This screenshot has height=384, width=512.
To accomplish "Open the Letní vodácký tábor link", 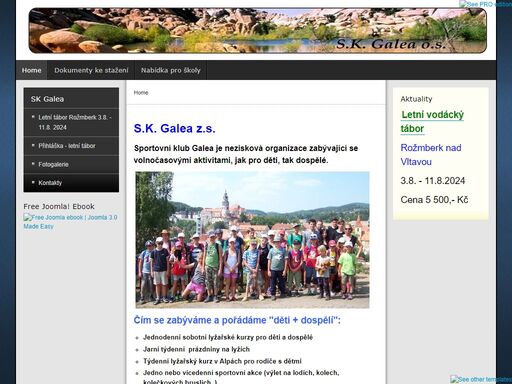I will click(432, 122).
